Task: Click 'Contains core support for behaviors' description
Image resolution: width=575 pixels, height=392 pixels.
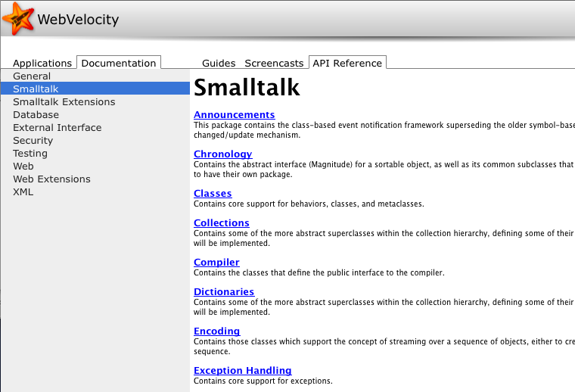Action: tap(309, 204)
